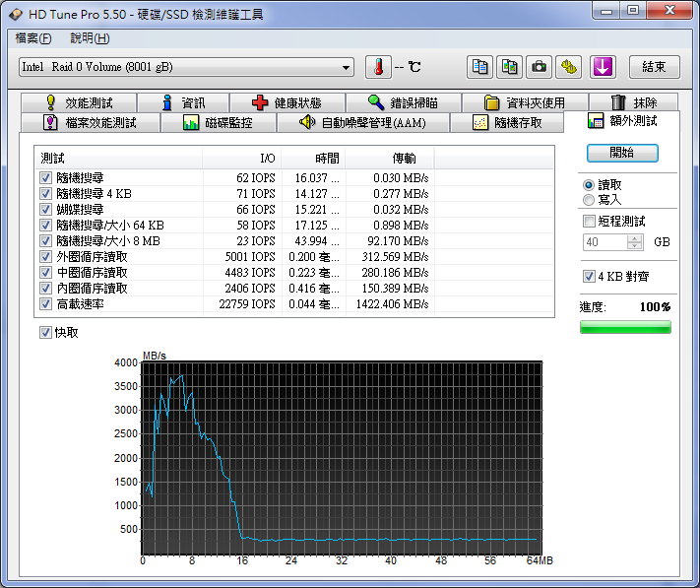Viewport: 700px width, 588px height.
Task: Uncheck the 隨機搜尋/大小 8 MB checkbox
Action: (x=45, y=241)
